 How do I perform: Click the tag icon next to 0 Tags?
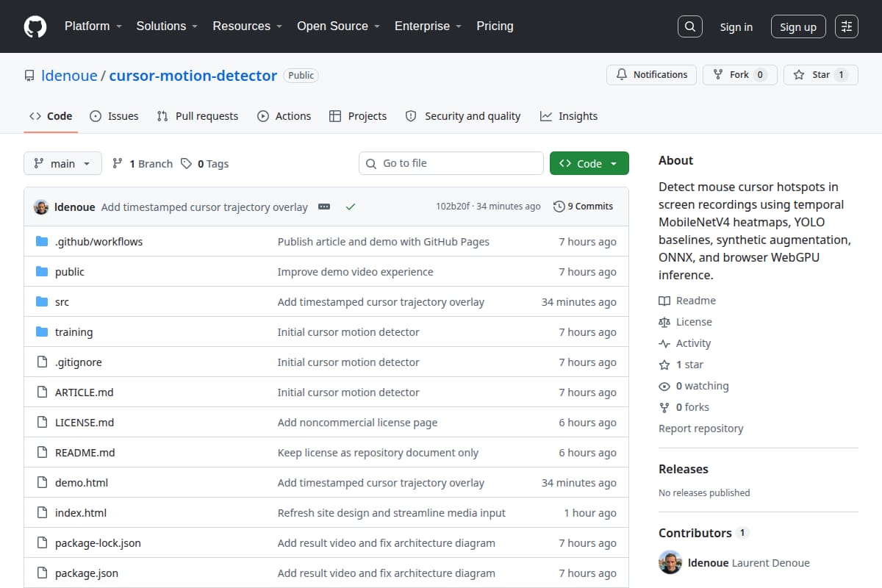click(x=186, y=164)
